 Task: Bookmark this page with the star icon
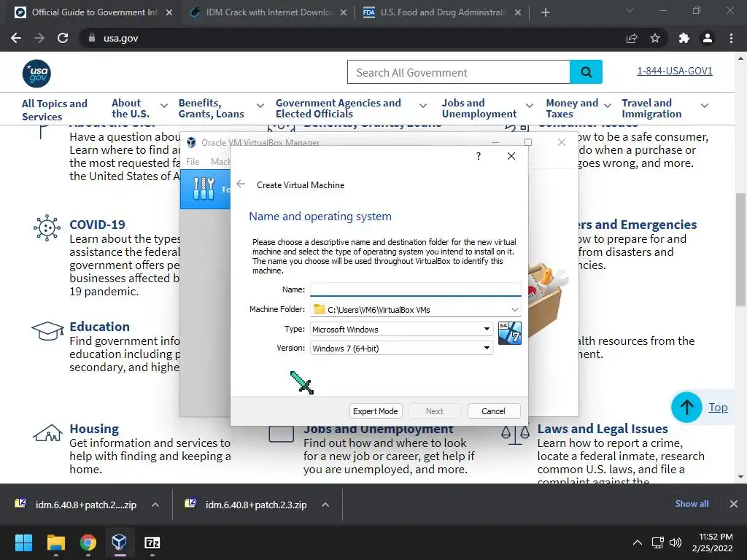[x=655, y=38]
